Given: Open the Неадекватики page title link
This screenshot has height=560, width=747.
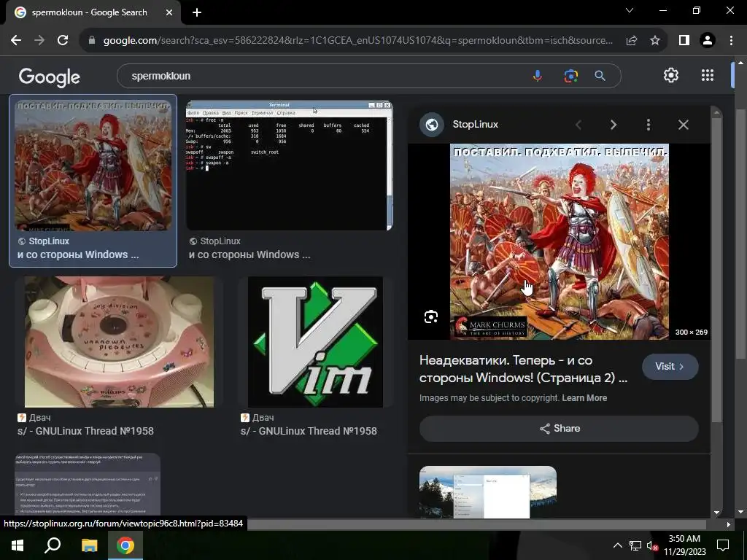Looking at the screenshot, I should [x=524, y=369].
